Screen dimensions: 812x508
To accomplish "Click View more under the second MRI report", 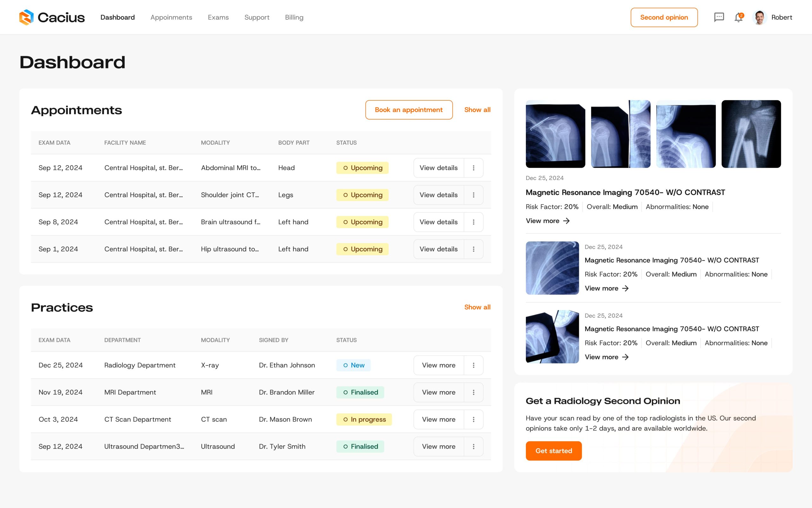I will tap(607, 288).
